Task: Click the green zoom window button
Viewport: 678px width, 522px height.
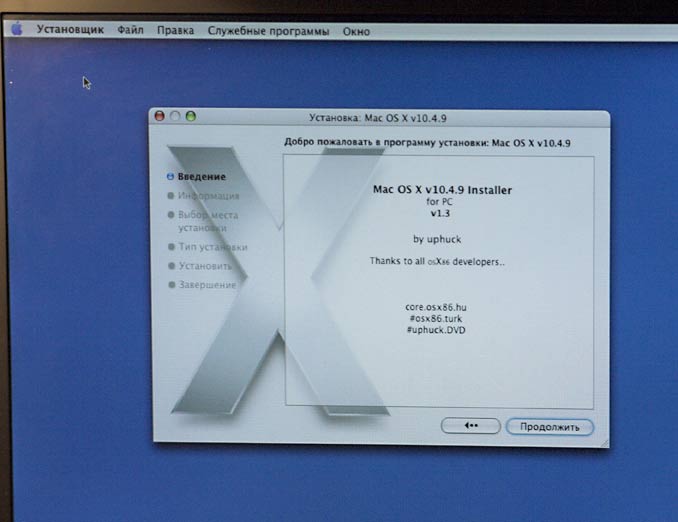Action: (191, 116)
